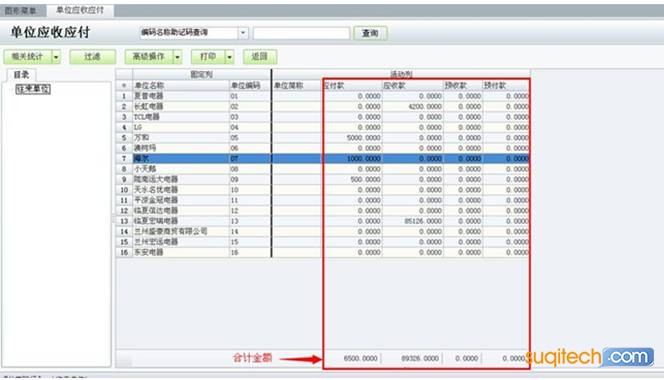Click the 85126.0000 receivable cell
The image size is (664, 380).
(412, 221)
